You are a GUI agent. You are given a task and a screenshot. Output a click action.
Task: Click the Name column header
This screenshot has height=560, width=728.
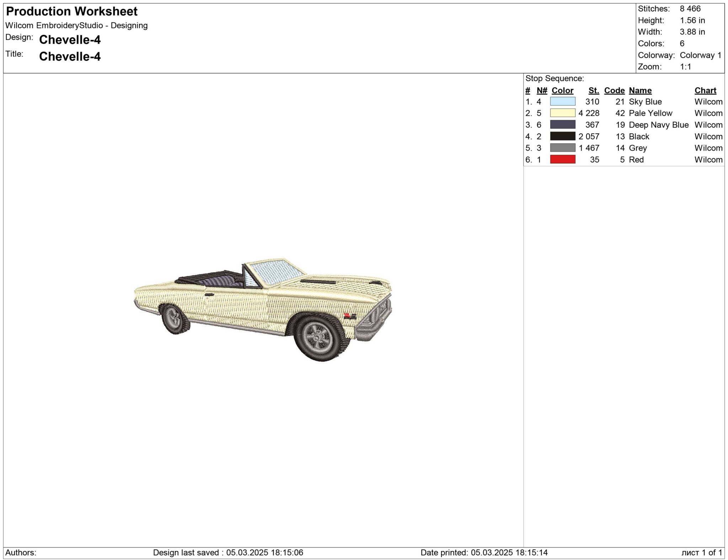640,91
